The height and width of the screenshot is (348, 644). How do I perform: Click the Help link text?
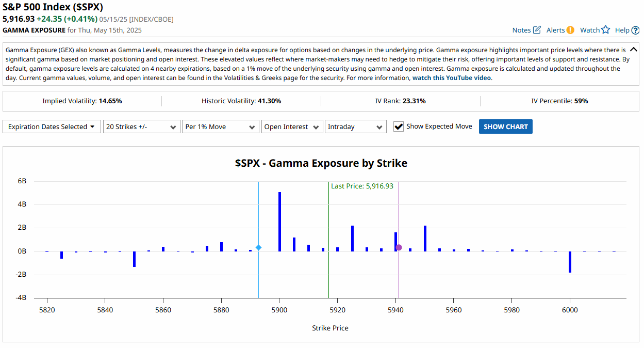tap(622, 30)
